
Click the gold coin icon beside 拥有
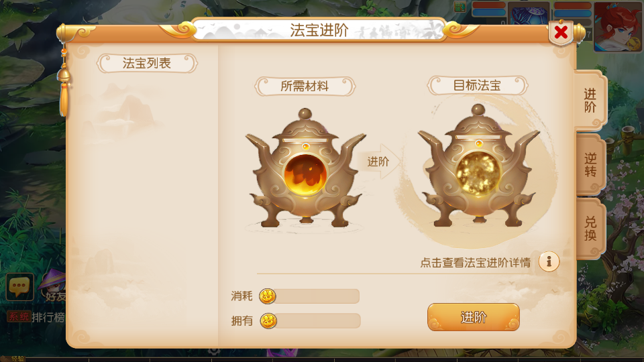point(268,320)
